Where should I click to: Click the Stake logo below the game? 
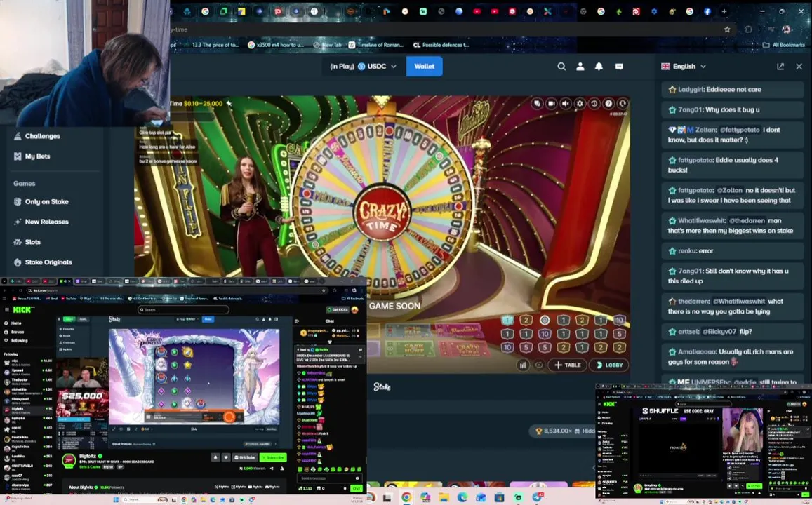382,386
